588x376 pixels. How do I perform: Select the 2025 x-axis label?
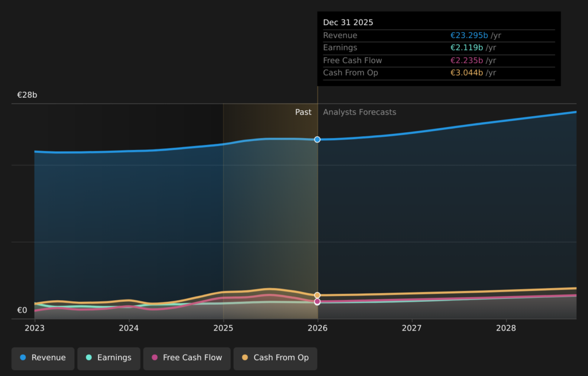point(223,328)
